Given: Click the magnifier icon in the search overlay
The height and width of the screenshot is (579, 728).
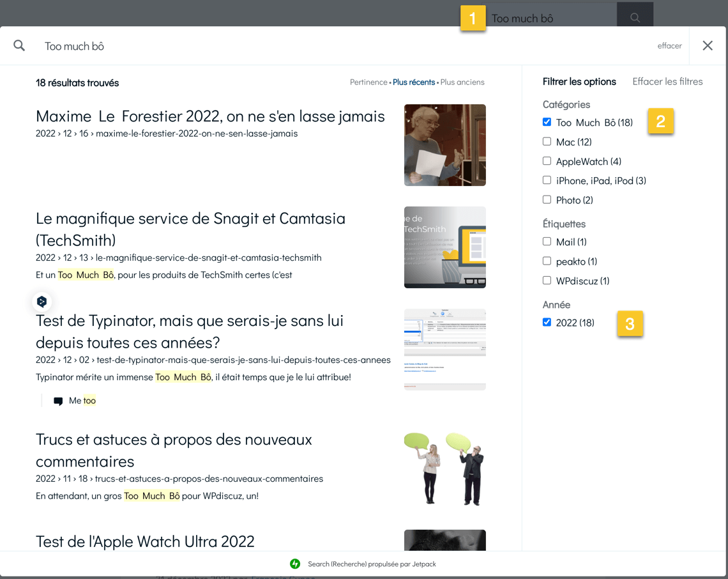Looking at the screenshot, I should pyautogui.click(x=19, y=45).
